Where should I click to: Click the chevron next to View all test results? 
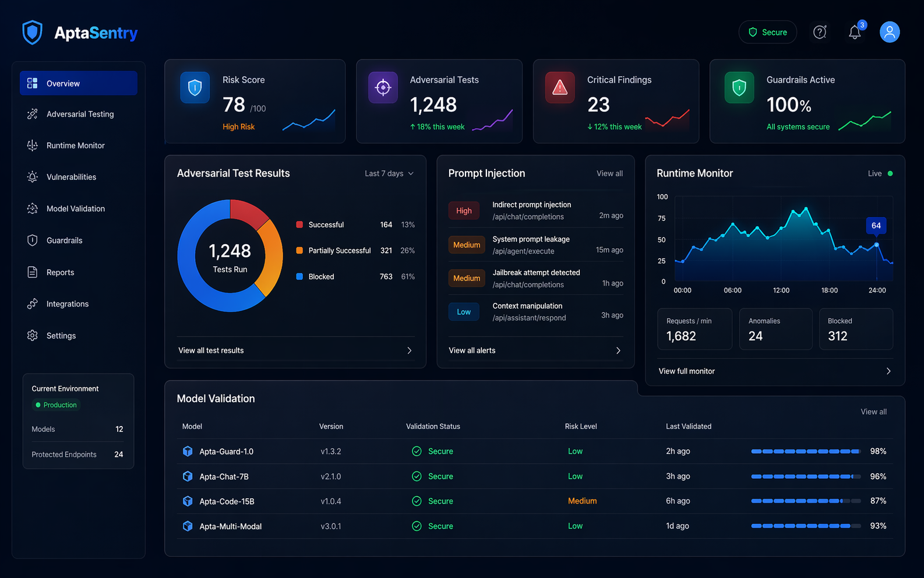[x=409, y=351]
